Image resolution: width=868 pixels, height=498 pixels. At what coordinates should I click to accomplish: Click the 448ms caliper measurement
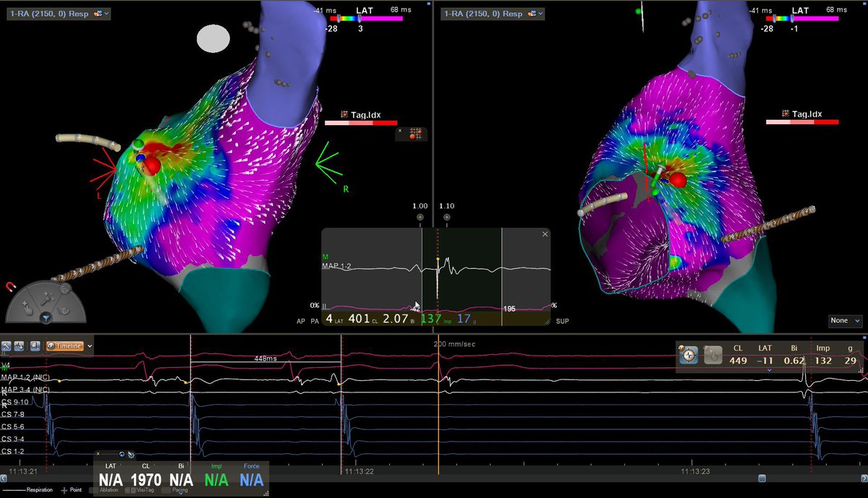[265, 359]
